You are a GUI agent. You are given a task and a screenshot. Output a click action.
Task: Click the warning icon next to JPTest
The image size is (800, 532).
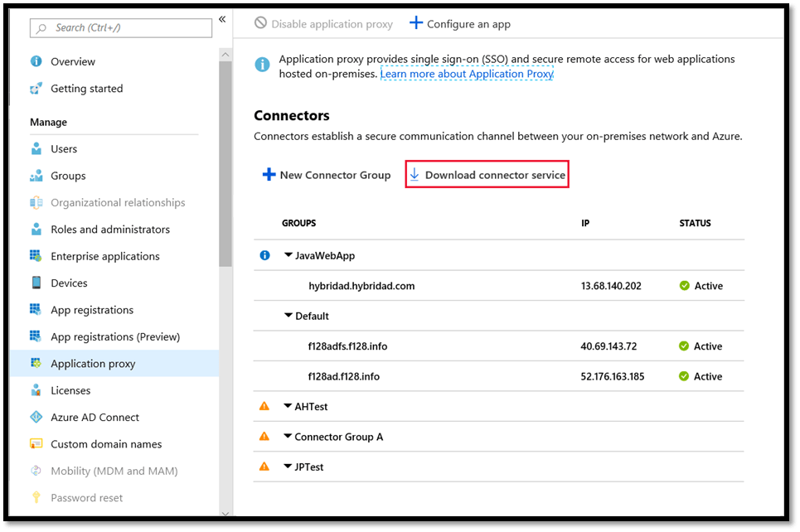click(264, 467)
